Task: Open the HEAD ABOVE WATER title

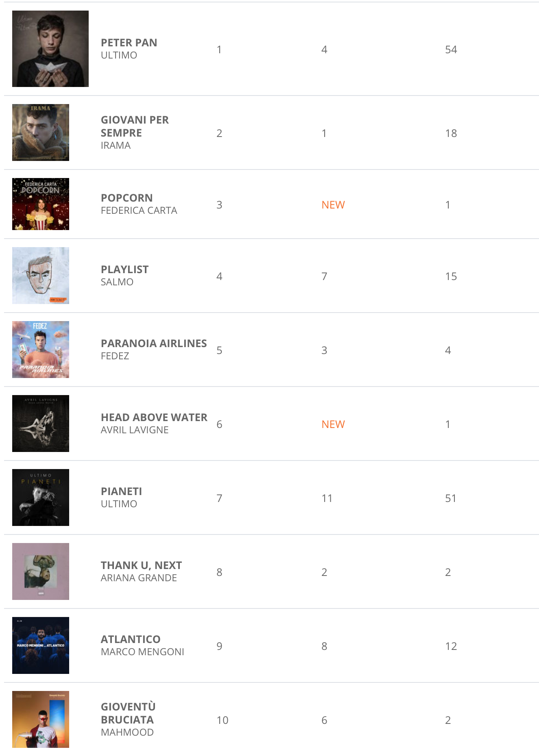Action: (154, 417)
